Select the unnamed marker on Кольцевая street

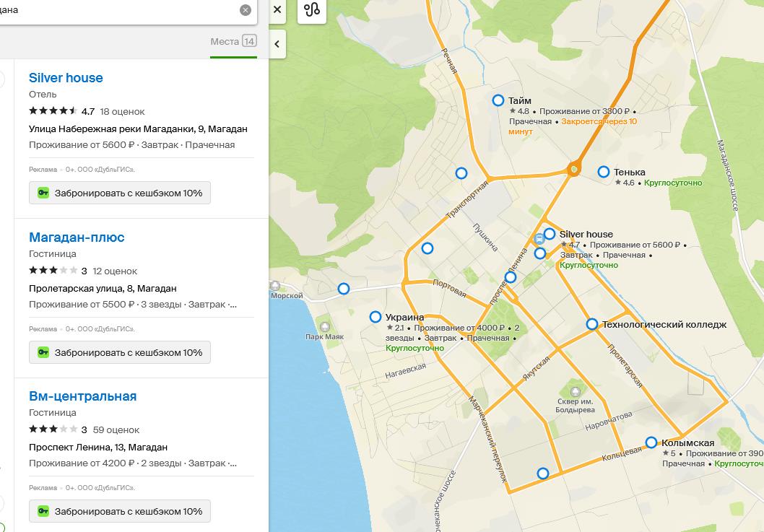click(543, 473)
